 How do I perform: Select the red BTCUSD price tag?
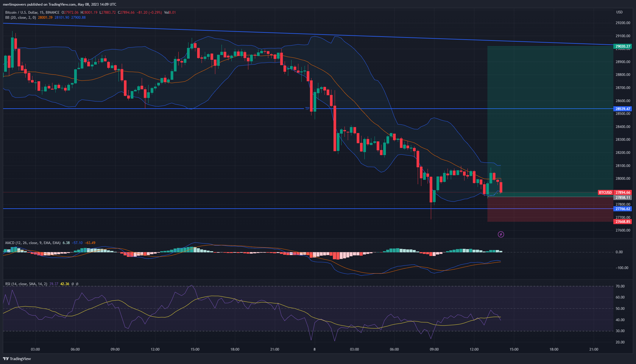605,193
